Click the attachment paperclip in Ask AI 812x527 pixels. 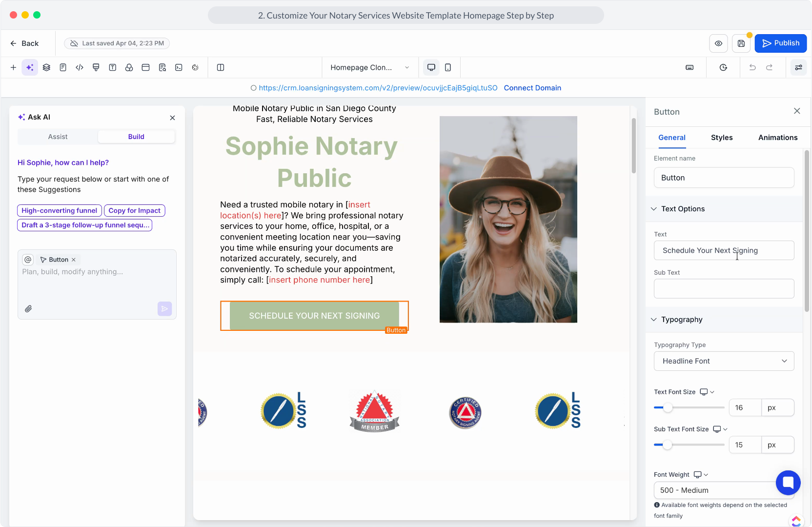click(29, 309)
